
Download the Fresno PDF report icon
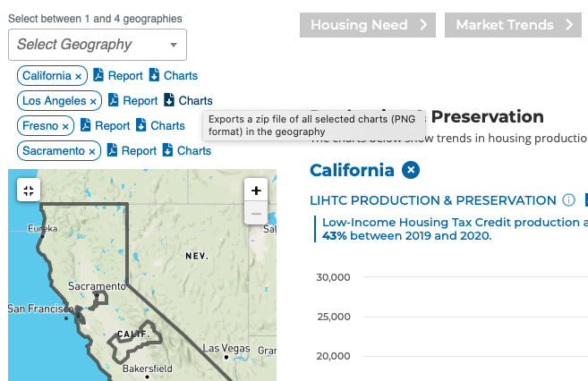point(85,126)
